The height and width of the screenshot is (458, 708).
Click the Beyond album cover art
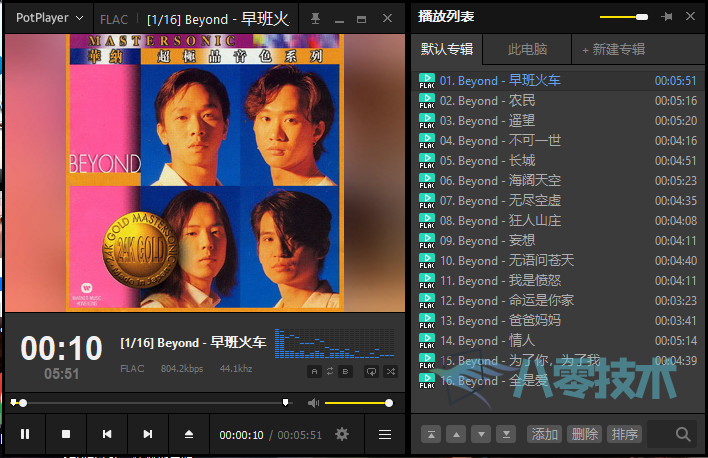205,173
